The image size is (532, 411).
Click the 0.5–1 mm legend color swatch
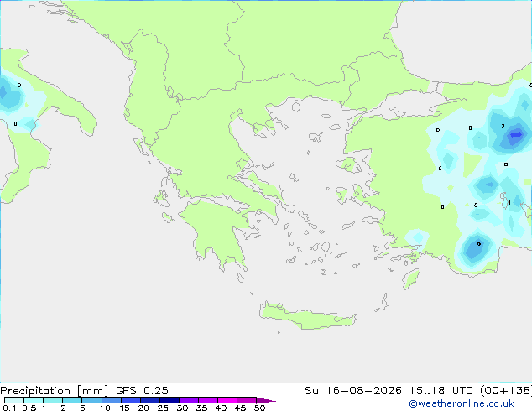pyautogui.click(x=34, y=400)
